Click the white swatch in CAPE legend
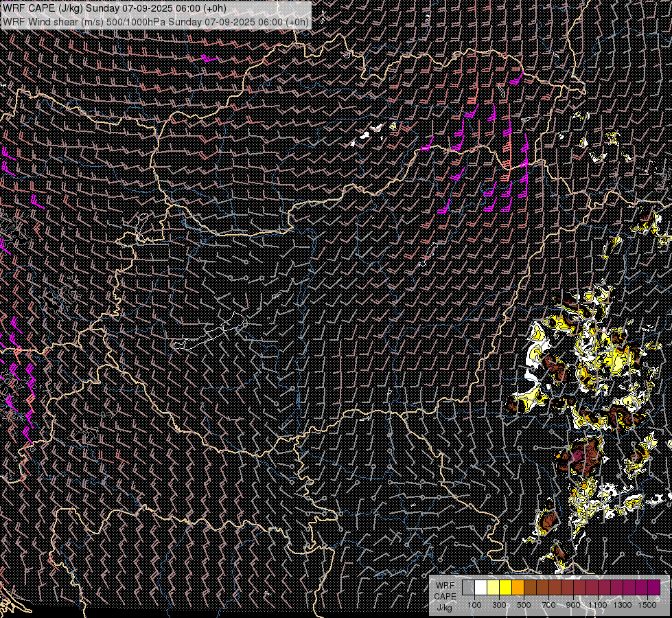672x618 pixels. (x=481, y=588)
